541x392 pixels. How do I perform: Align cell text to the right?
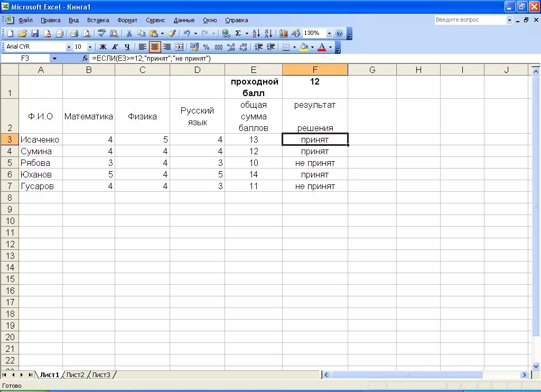[167, 47]
